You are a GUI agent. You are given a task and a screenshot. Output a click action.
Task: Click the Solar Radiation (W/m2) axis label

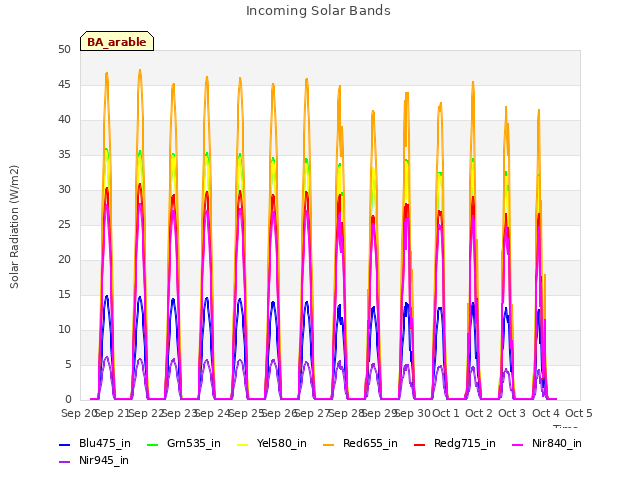click(x=14, y=227)
